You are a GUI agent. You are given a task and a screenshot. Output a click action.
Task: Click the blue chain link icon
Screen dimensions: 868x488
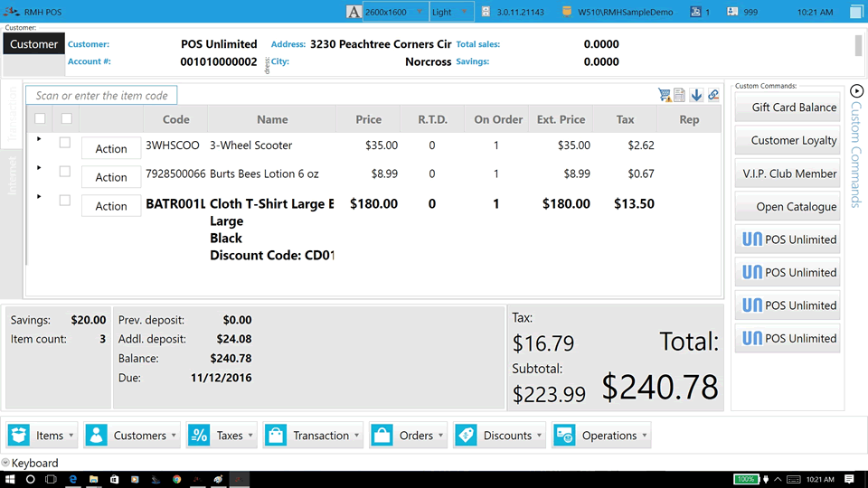click(x=713, y=95)
